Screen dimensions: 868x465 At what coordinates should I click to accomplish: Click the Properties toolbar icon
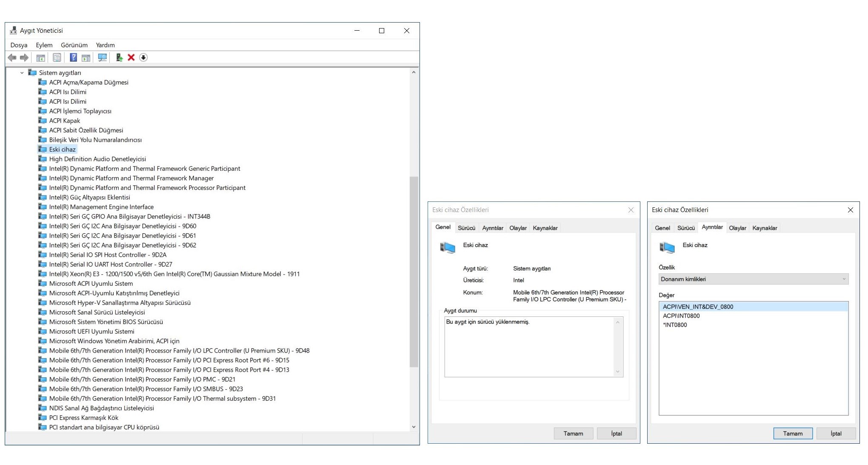(x=57, y=57)
